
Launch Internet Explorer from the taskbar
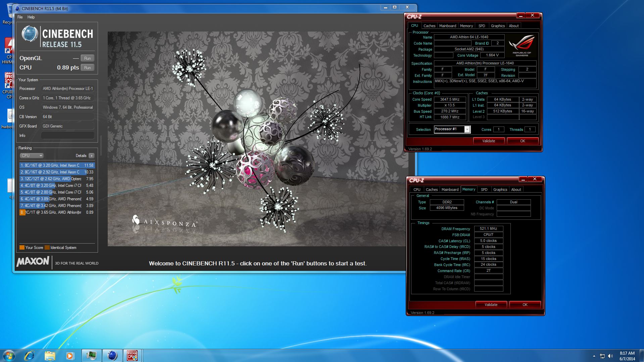(30, 356)
